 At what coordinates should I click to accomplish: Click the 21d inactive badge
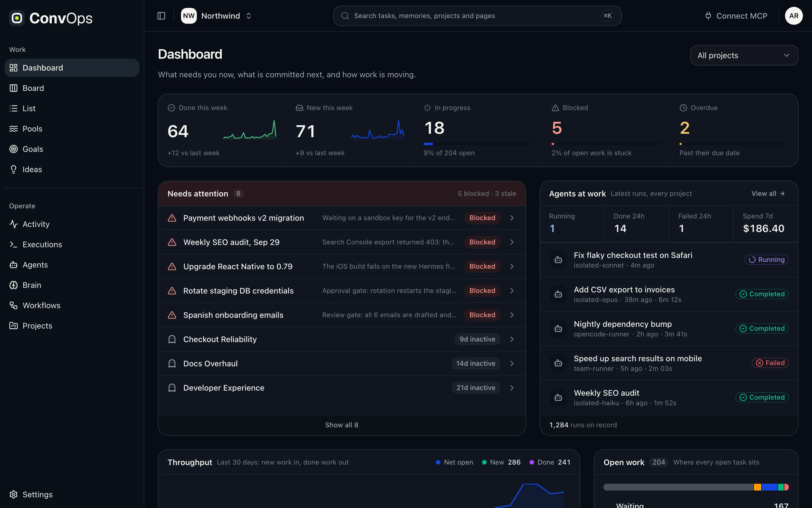coord(476,388)
